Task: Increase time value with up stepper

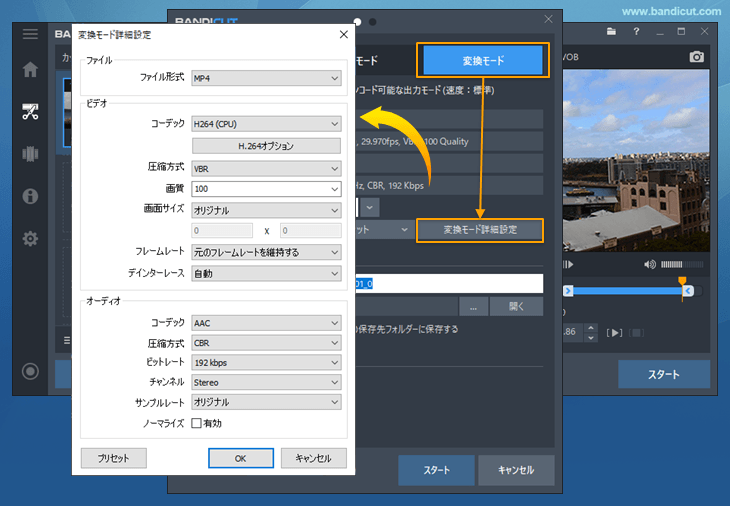Action: [x=591, y=328]
